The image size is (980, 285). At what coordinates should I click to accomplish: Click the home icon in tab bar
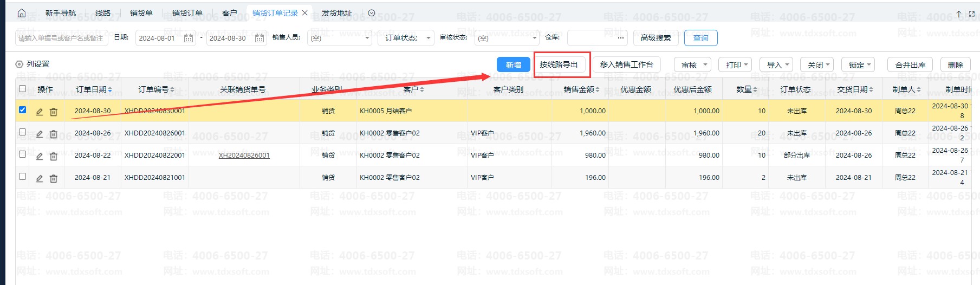click(22, 13)
